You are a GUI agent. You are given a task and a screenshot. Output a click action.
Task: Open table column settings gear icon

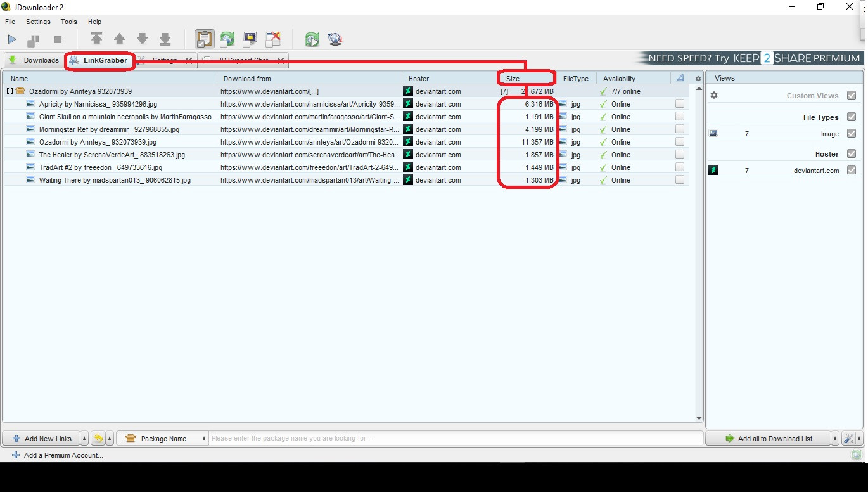698,79
